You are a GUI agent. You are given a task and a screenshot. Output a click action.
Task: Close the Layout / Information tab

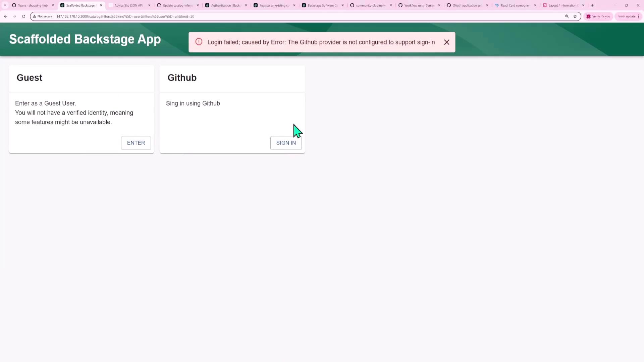pos(583,5)
